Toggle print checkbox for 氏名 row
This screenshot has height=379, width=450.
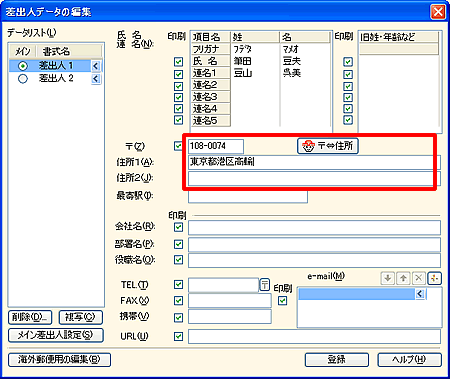point(179,62)
